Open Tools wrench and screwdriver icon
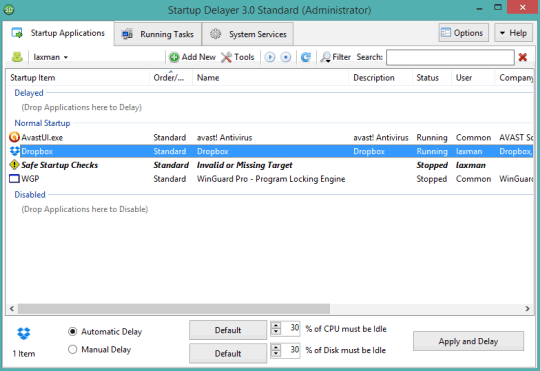 coord(227,57)
